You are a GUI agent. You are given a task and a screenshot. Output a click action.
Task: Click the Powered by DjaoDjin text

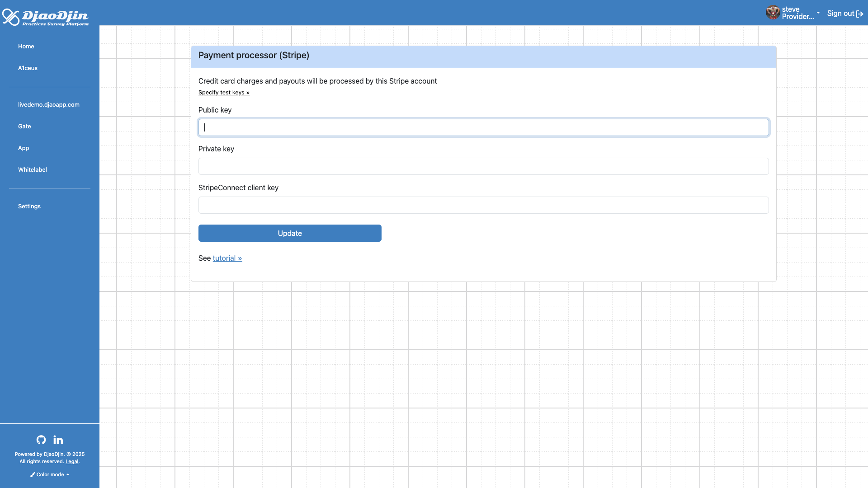point(39,454)
